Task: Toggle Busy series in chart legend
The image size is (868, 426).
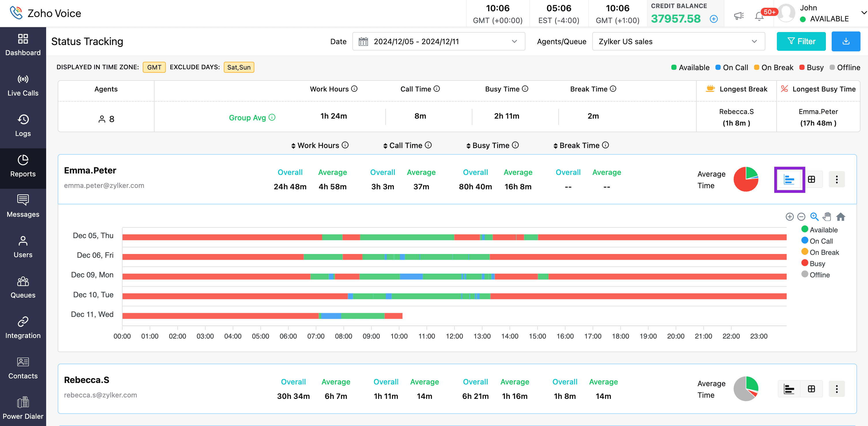Action: click(x=817, y=264)
